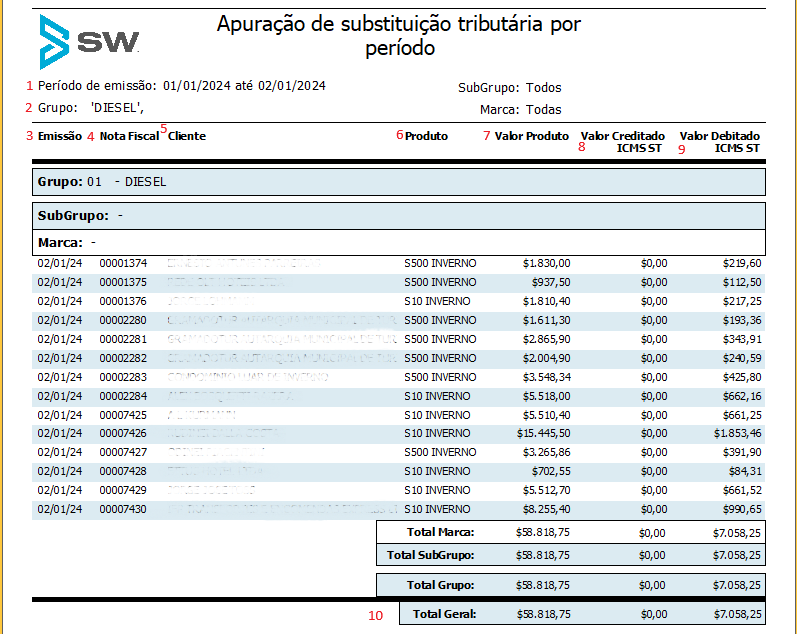Click the Emissão column header
797x634 pixels.
click(60, 136)
